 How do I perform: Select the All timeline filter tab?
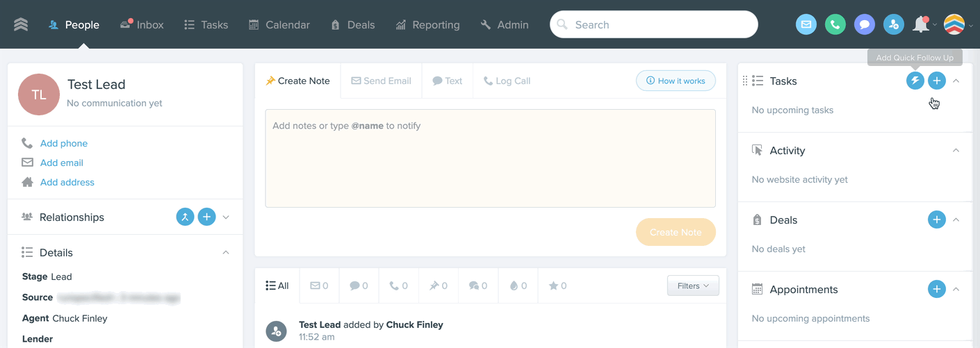click(x=277, y=285)
